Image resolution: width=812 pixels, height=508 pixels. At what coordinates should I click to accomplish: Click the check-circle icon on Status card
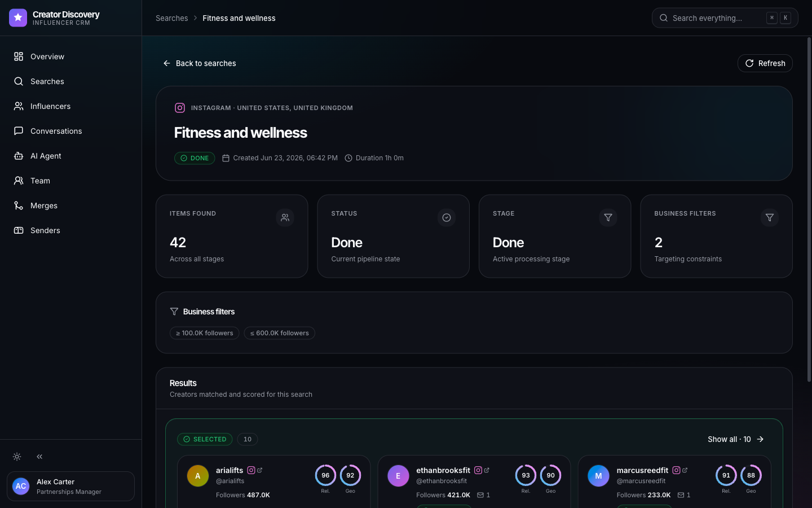pos(447,217)
